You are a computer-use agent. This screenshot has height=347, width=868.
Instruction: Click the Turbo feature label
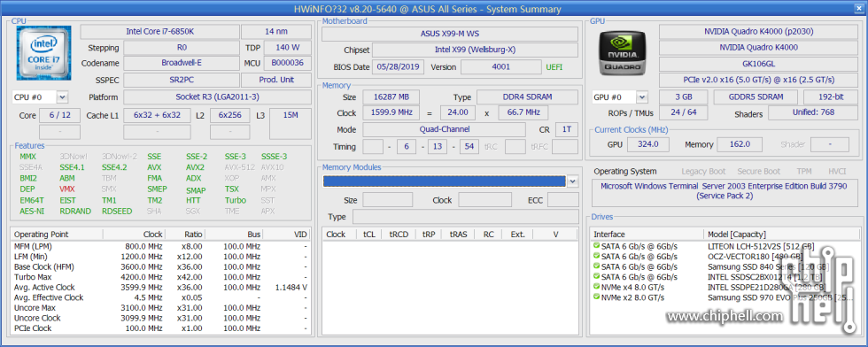236,200
